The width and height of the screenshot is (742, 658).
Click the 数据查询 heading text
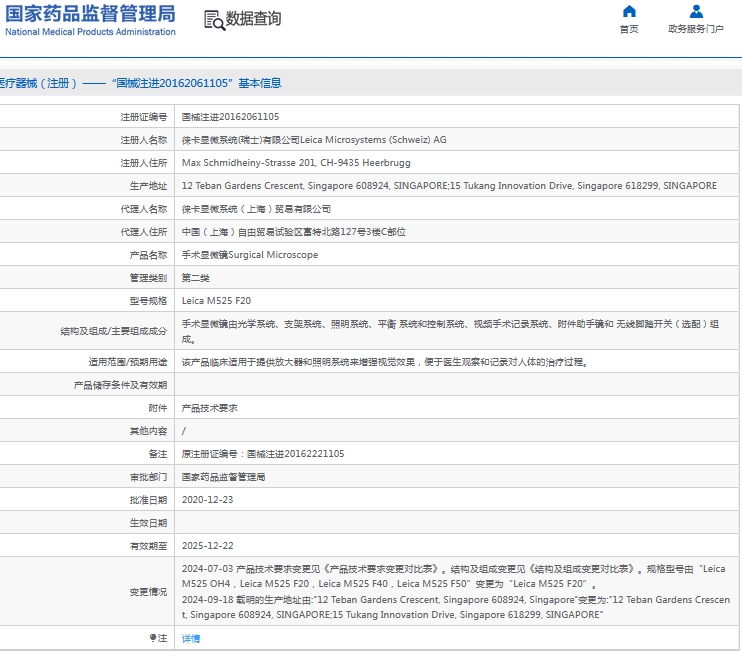click(253, 19)
